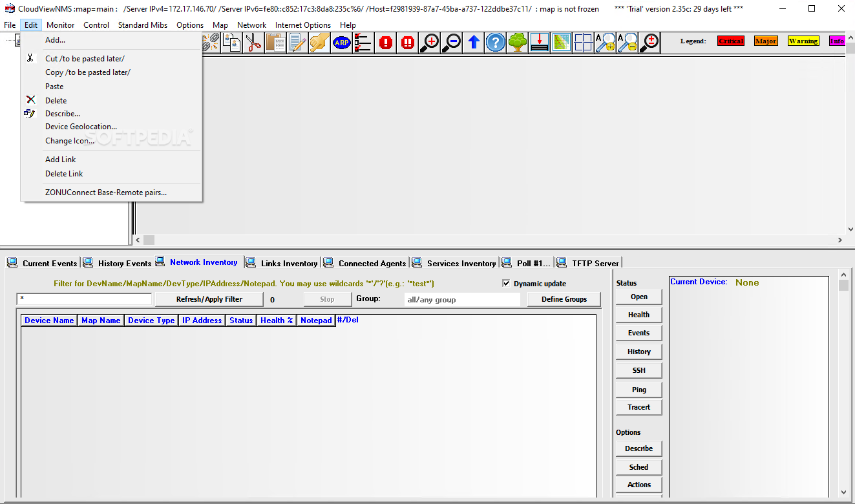The width and height of the screenshot is (855, 504).
Task: Switch to the TFTP Server tab
Action: (588, 262)
